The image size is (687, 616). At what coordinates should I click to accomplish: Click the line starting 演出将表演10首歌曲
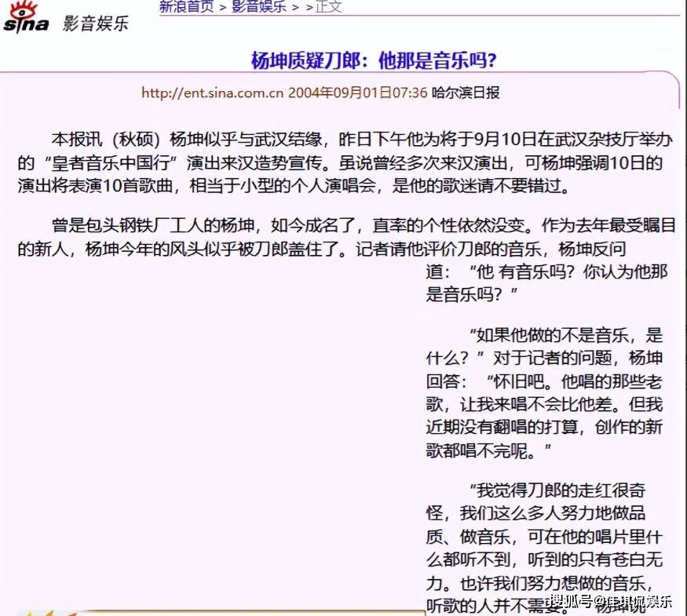pos(294,186)
